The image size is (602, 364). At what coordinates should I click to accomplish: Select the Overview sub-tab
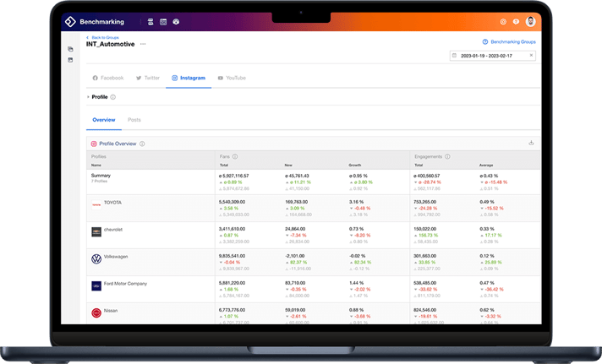104,120
